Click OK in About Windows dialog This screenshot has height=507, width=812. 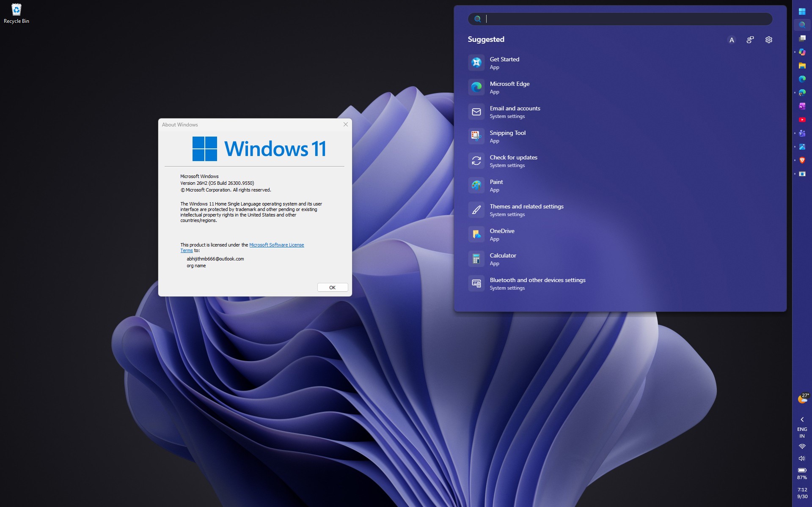click(333, 288)
